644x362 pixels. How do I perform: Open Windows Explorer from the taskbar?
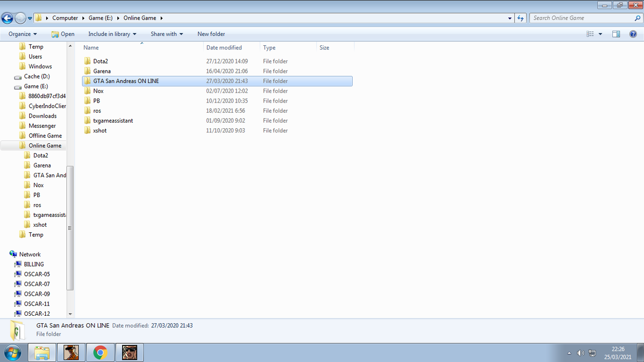pyautogui.click(x=42, y=353)
